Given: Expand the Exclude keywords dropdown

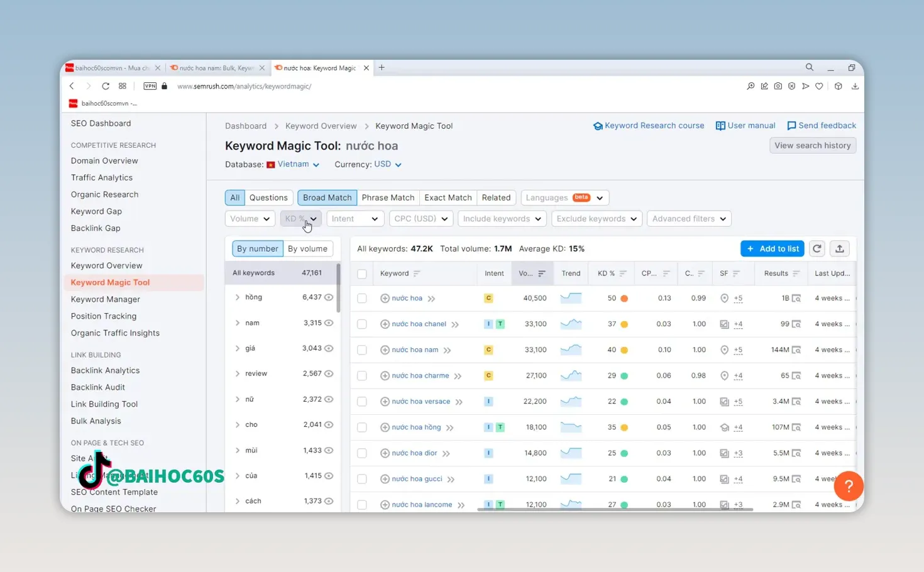Looking at the screenshot, I should tap(597, 219).
